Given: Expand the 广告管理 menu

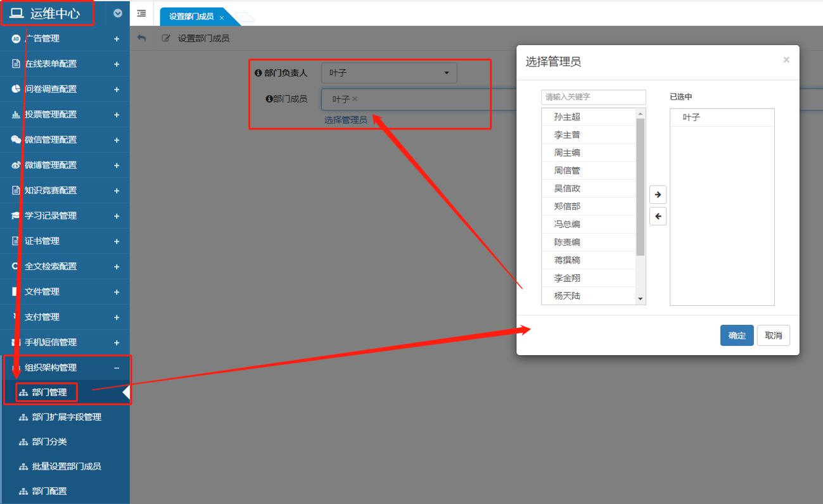Looking at the screenshot, I should (116, 39).
